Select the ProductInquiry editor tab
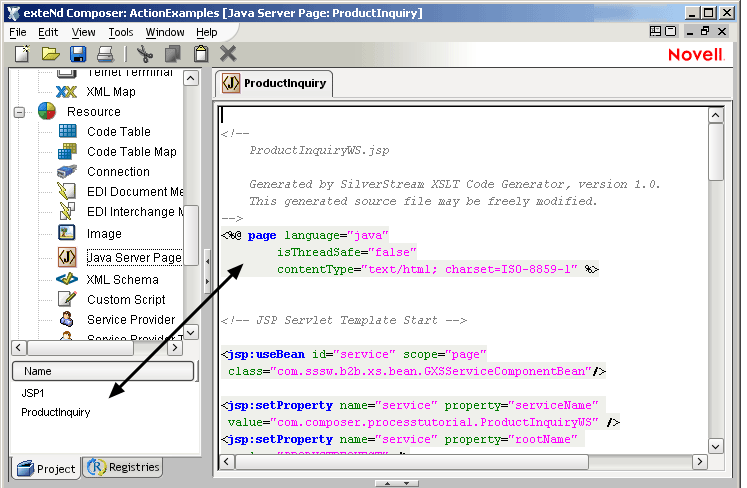Image resolution: width=747 pixels, height=488 pixels. pyautogui.click(x=274, y=83)
